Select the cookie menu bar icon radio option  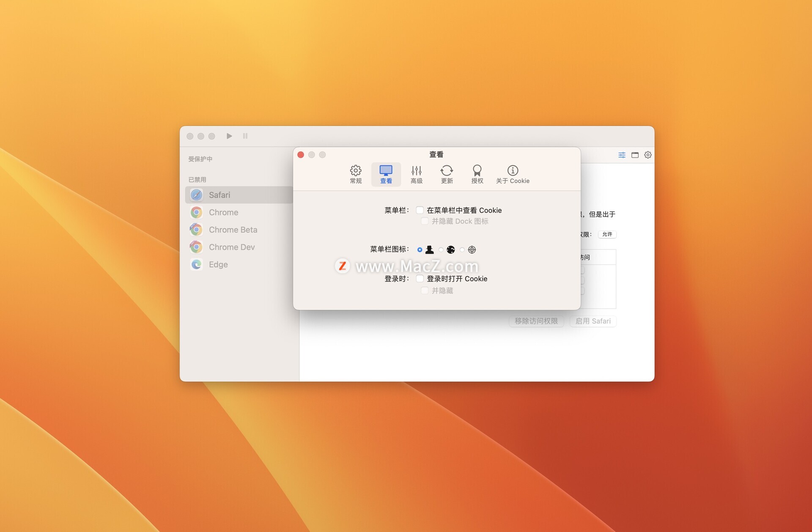(441, 250)
